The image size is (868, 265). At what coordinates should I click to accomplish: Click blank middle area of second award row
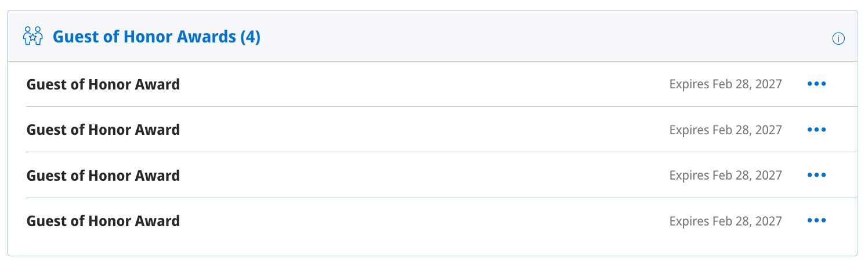pyautogui.click(x=424, y=130)
